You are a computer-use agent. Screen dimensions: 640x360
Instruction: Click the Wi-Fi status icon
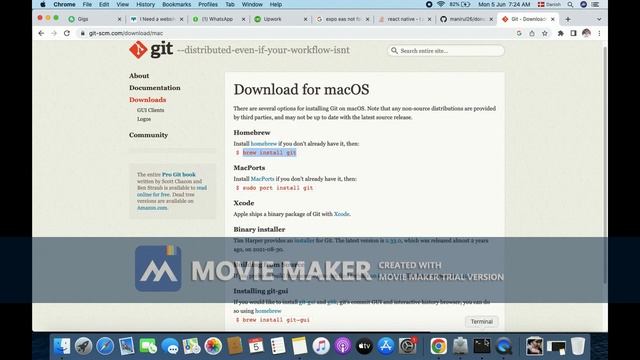click(440, 4)
